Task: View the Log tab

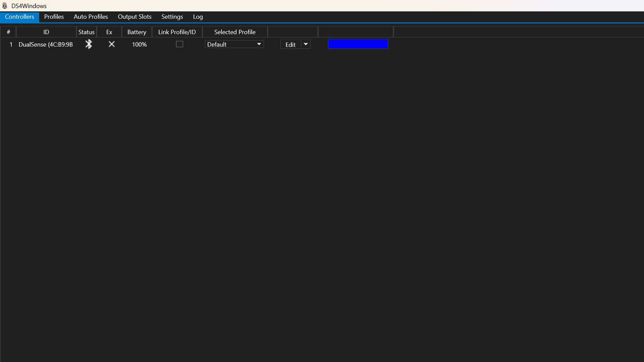Action: tap(198, 17)
